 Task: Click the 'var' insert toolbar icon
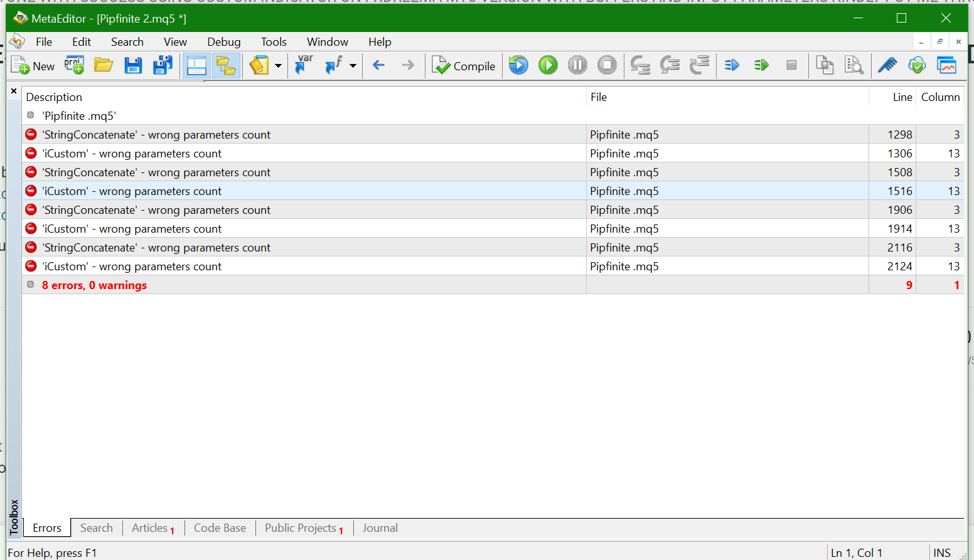304,65
